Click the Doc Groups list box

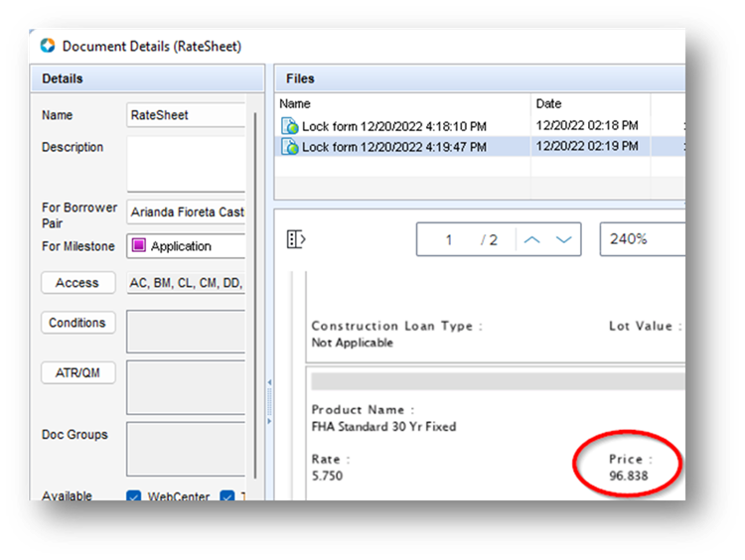tap(186, 449)
